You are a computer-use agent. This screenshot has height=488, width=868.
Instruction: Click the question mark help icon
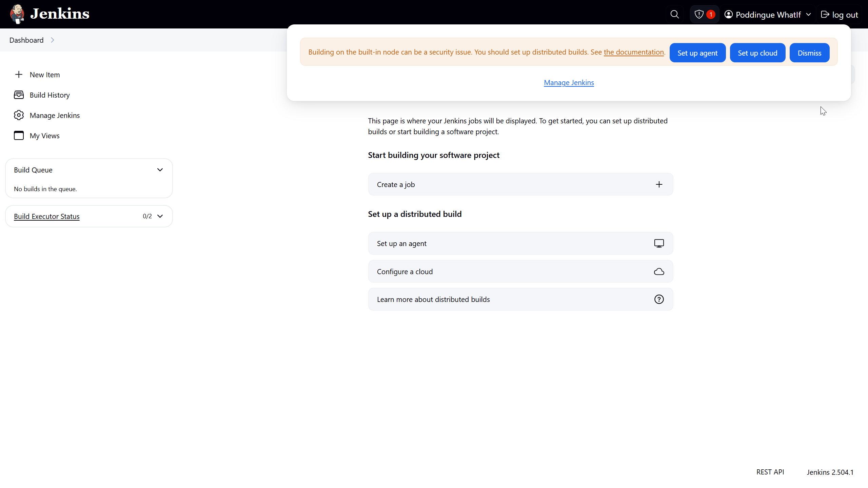[x=659, y=299]
